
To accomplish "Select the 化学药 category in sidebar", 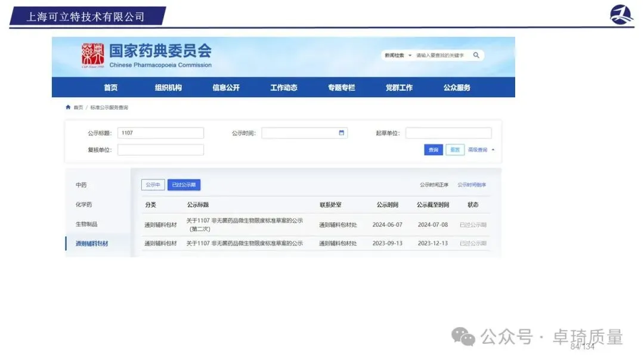I will pos(84,204).
